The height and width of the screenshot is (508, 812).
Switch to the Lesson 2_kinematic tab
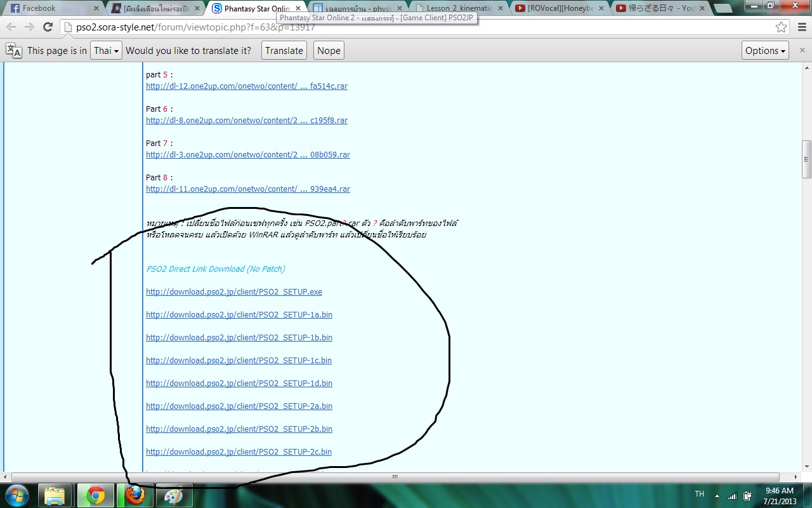(458, 8)
